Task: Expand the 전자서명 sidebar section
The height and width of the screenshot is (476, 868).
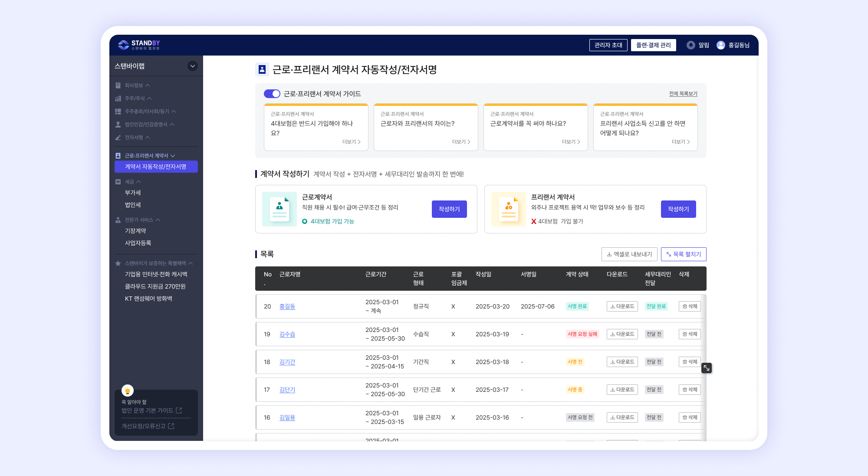Action: [x=134, y=138]
